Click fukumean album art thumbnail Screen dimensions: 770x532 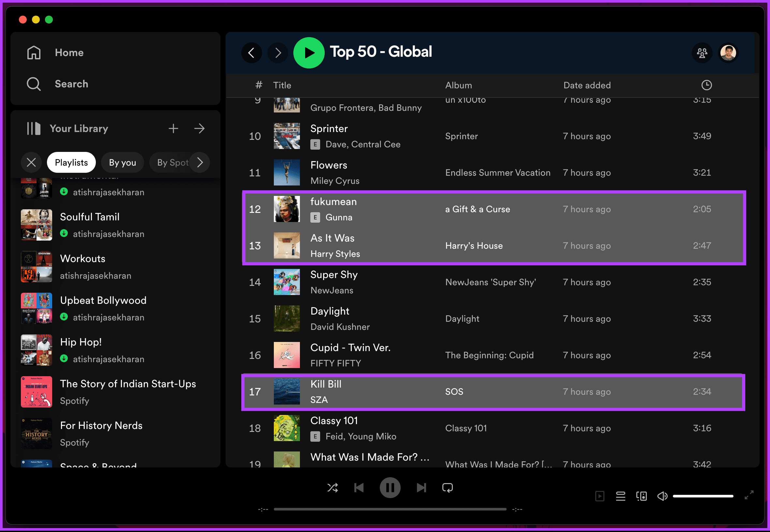[287, 209]
